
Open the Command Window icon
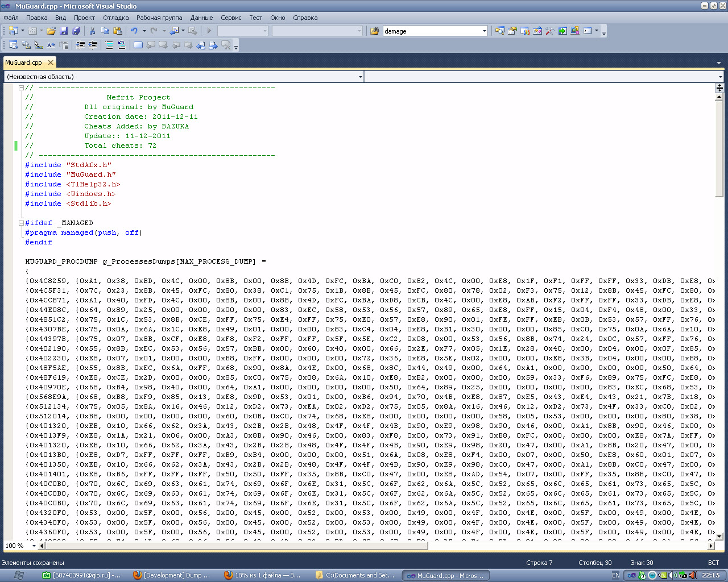[x=588, y=31]
